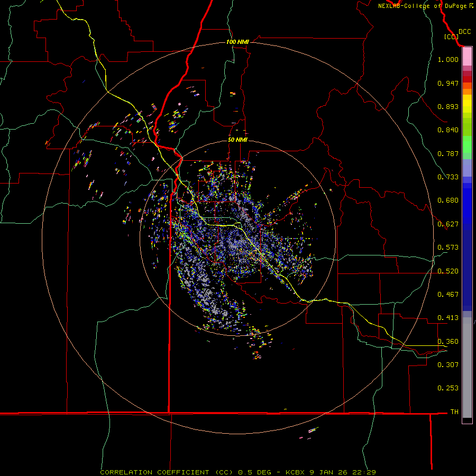Image resolution: width=476 pixels, height=476 pixels.
Task: Click the red-orange color bar segment
Action: [x=467, y=86]
